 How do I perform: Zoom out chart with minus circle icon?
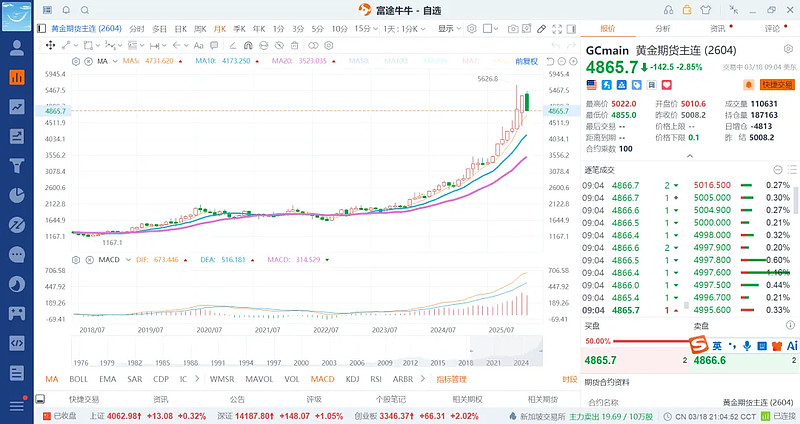point(562,61)
